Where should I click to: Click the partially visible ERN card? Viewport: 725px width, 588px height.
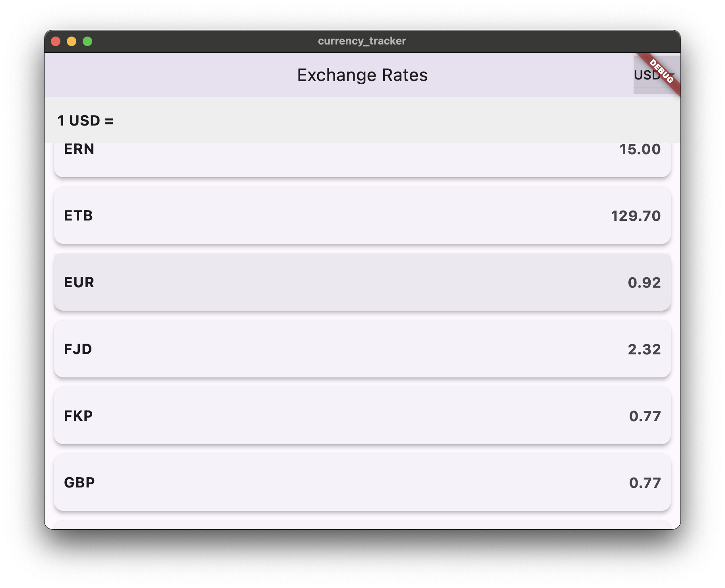pos(362,159)
